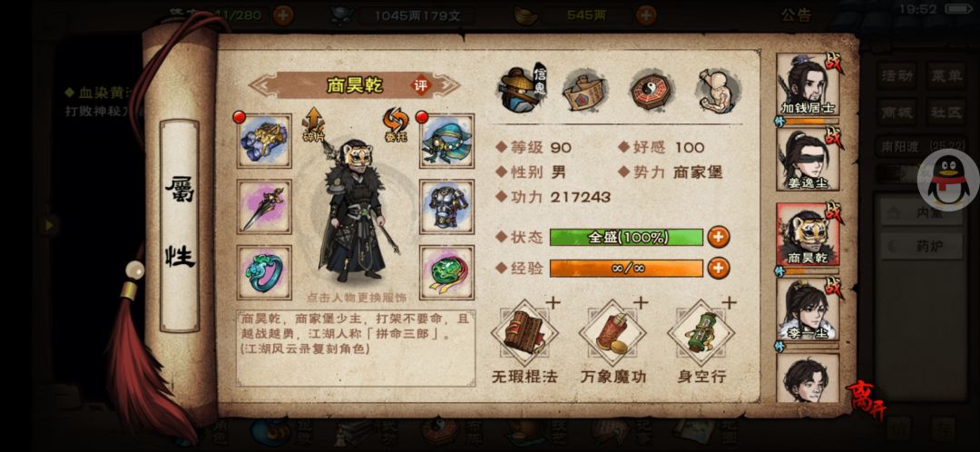Select 加钱居士 in the character list
Screen dimensions: 980x452
coord(808,85)
